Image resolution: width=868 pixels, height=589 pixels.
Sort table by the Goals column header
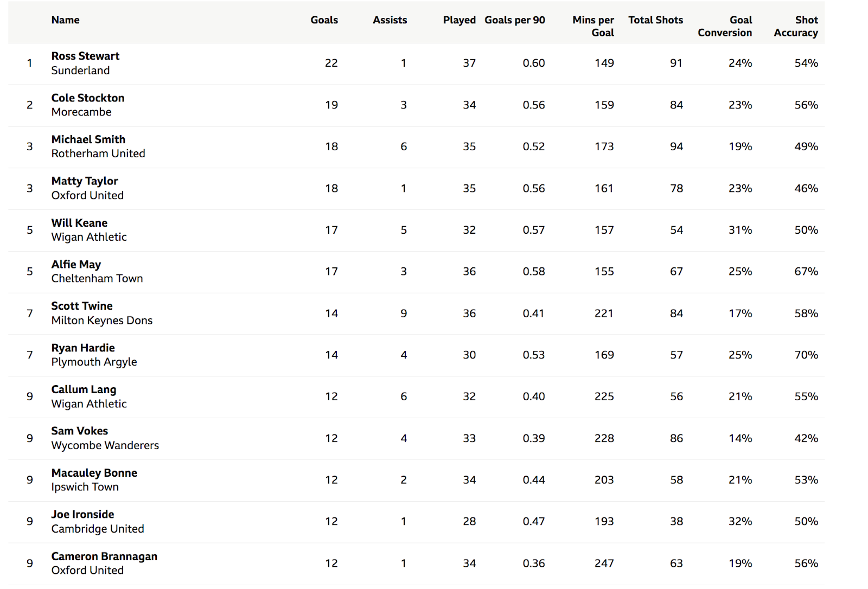(x=324, y=20)
